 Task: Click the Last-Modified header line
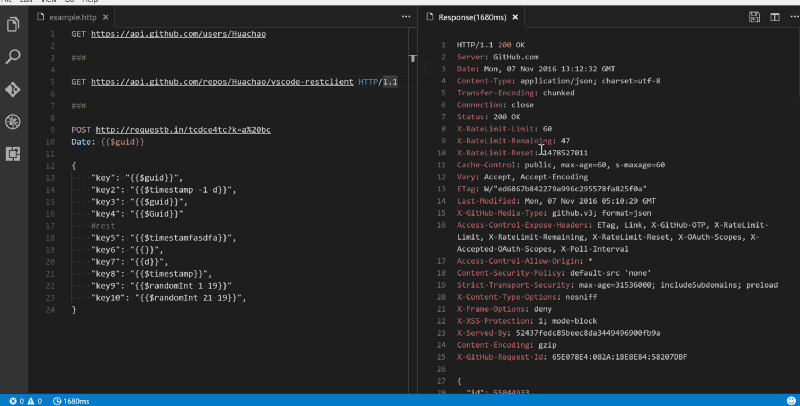point(557,201)
